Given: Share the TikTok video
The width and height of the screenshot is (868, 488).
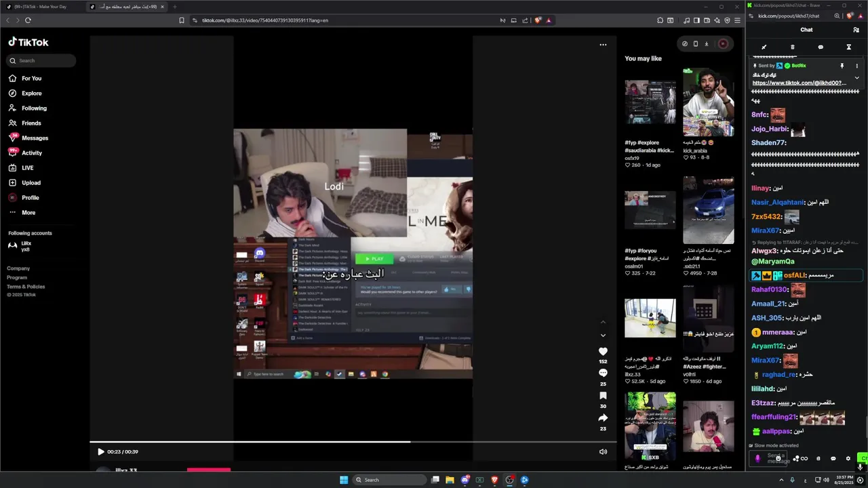Looking at the screenshot, I should point(603,418).
